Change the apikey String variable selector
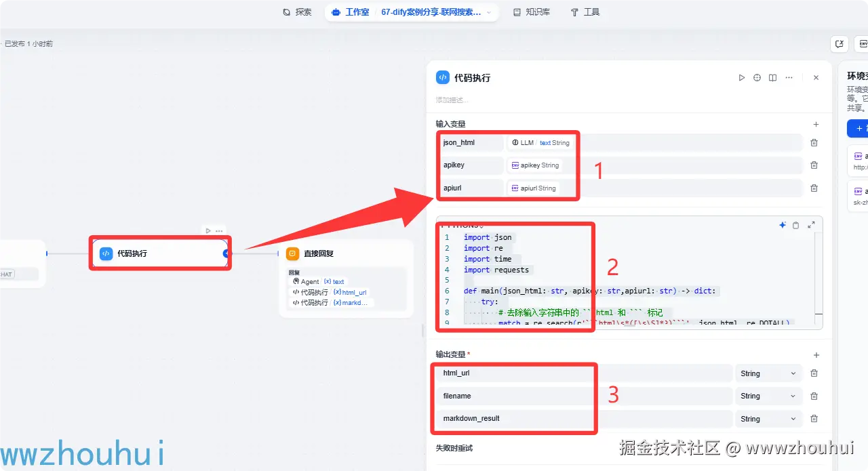The image size is (868, 471). pos(655,165)
